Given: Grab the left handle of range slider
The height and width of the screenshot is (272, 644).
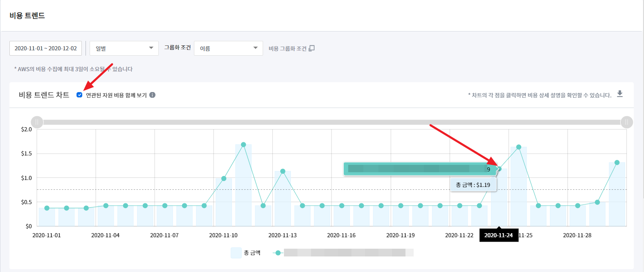Looking at the screenshot, I should point(37,122).
